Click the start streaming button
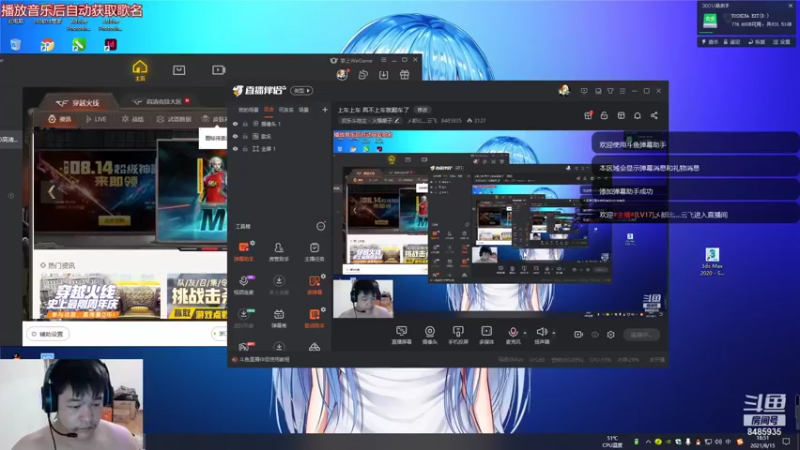 [641, 335]
